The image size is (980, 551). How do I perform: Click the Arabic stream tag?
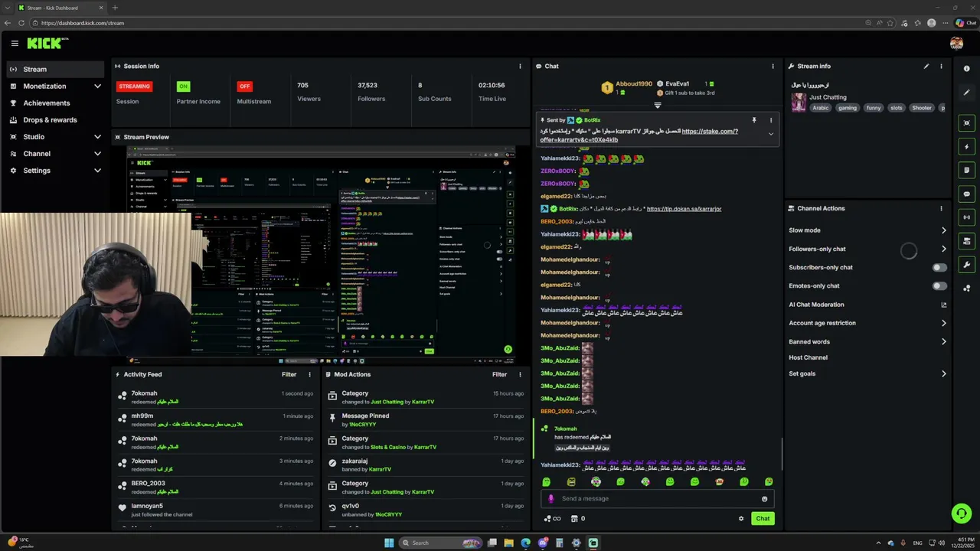[x=821, y=108]
